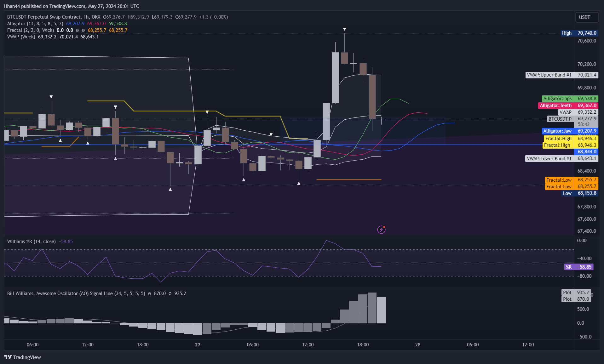Click the 68,400.0 price axis tick
The width and height of the screenshot is (604, 364).
(x=586, y=171)
